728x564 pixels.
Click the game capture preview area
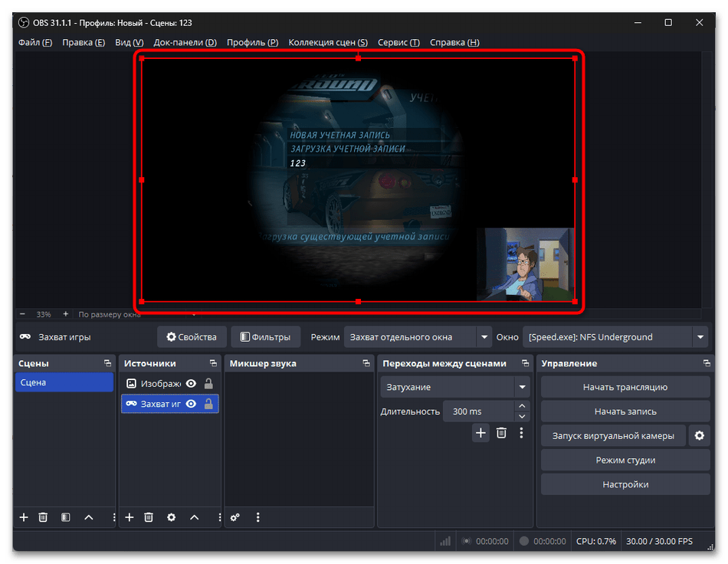click(358, 179)
